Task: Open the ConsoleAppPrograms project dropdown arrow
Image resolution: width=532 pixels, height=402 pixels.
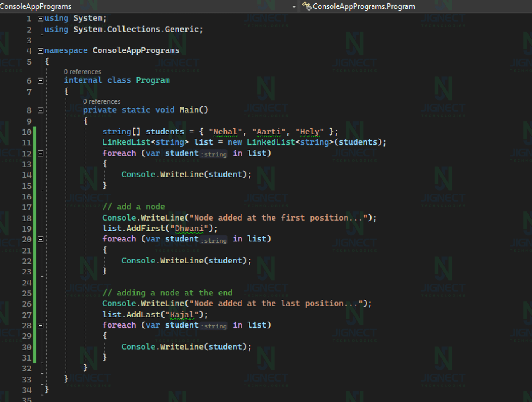Action: [294, 7]
